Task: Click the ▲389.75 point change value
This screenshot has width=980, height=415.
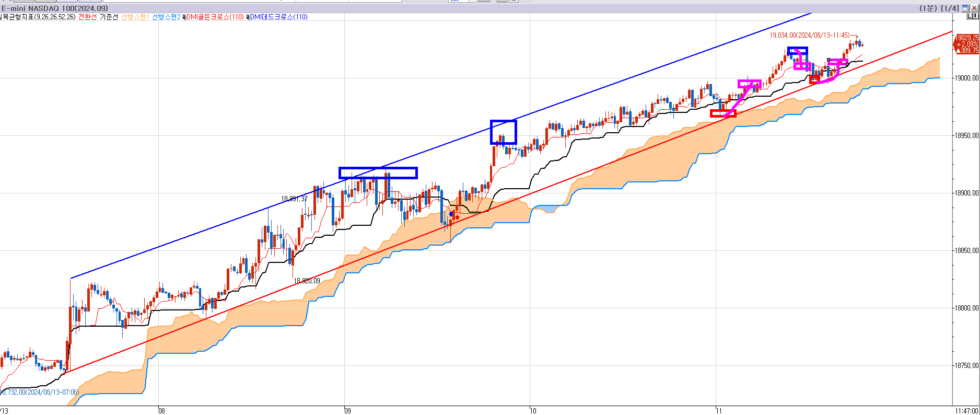Action: [x=967, y=51]
